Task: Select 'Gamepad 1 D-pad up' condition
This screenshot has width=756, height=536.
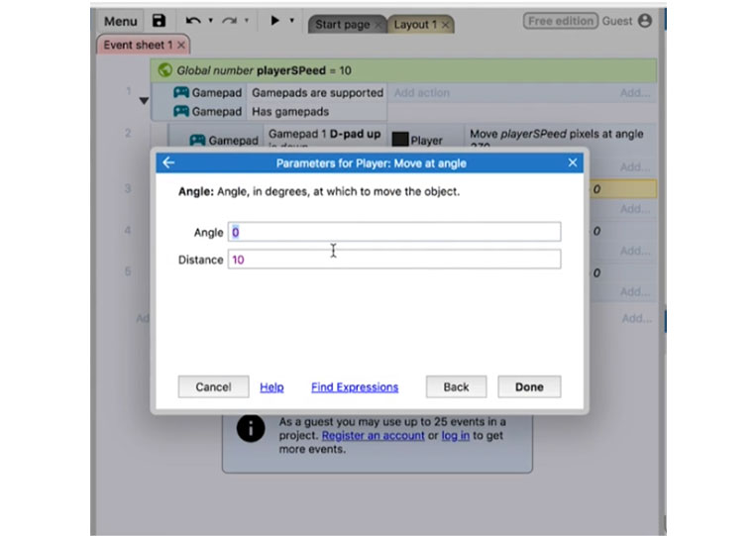Action: [x=324, y=135]
